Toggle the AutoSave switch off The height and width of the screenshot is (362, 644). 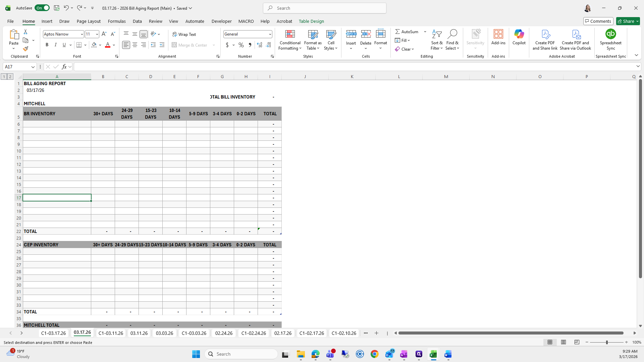[x=42, y=8]
